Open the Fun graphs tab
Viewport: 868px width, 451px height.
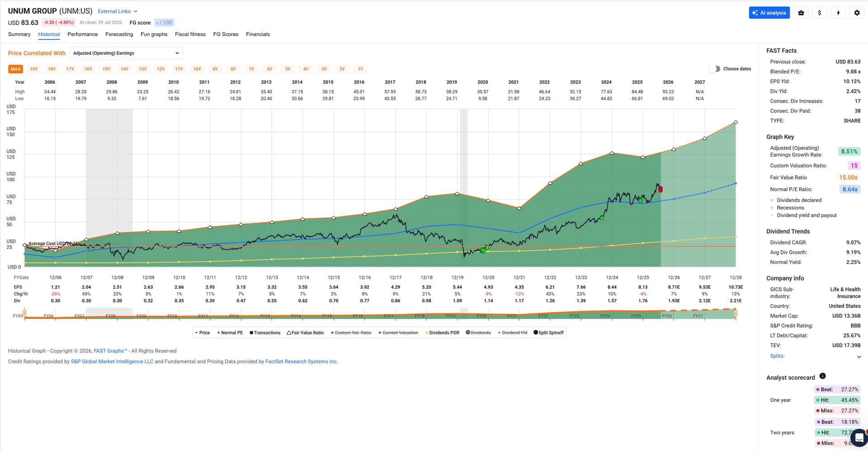click(154, 34)
